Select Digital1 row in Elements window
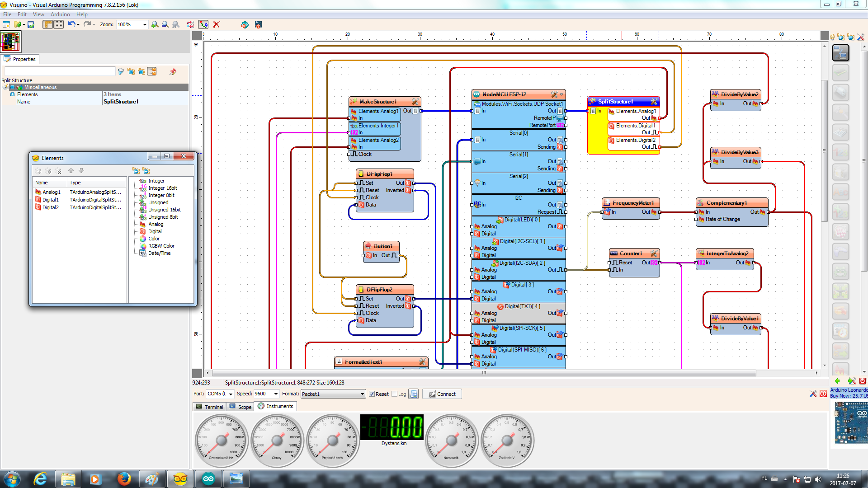The width and height of the screenshot is (868, 488). 79,200
